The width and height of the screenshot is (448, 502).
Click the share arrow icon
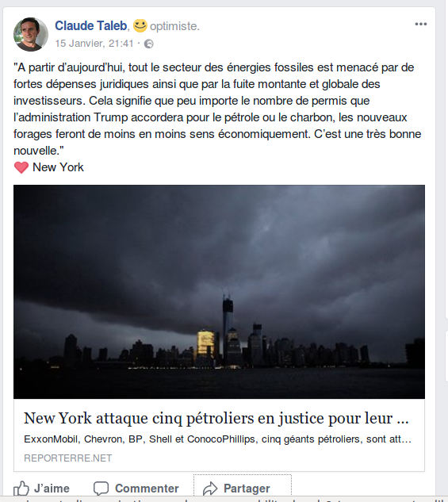click(210, 489)
